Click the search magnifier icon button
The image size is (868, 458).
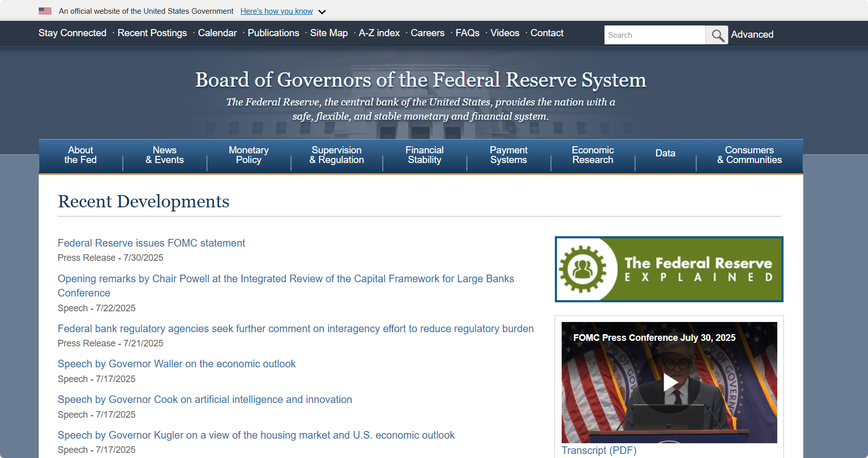click(717, 35)
